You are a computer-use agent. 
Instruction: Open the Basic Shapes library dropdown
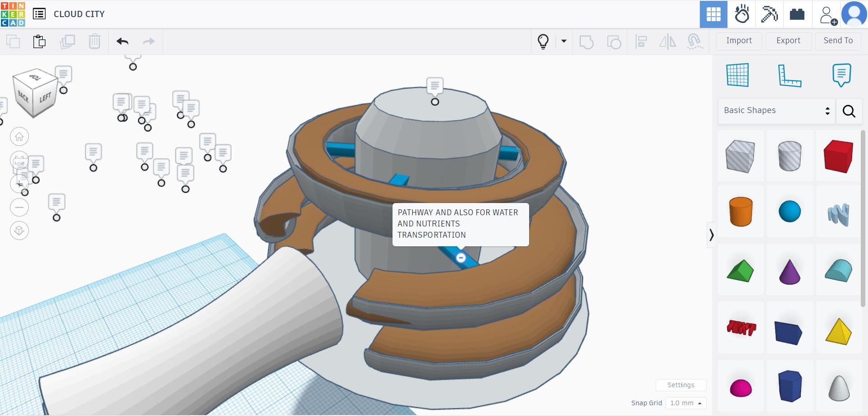pos(777,111)
